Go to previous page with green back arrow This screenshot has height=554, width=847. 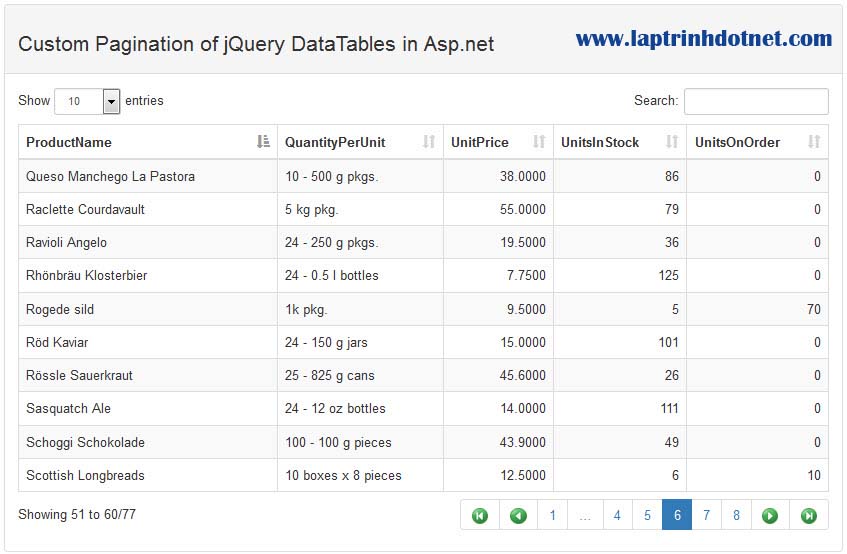pos(519,516)
